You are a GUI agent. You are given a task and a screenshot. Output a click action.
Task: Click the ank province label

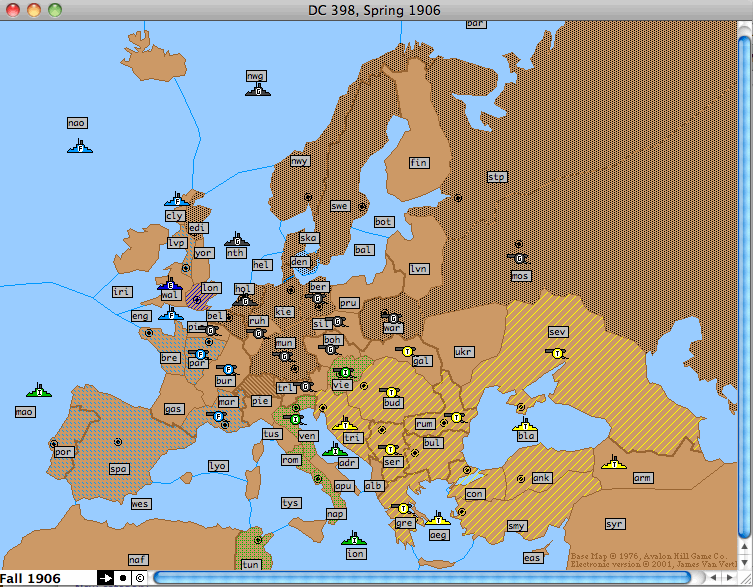pyautogui.click(x=542, y=478)
